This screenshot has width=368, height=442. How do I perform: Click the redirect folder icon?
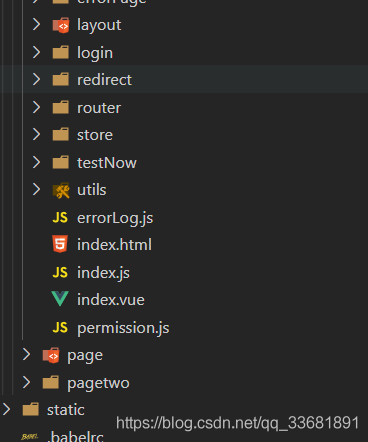coord(61,79)
